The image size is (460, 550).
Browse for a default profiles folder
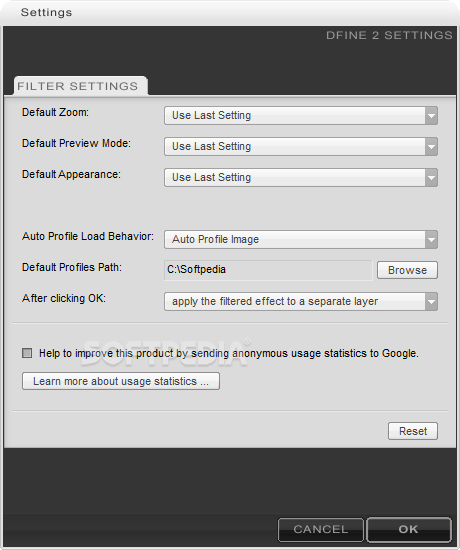click(x=407, y=270)
